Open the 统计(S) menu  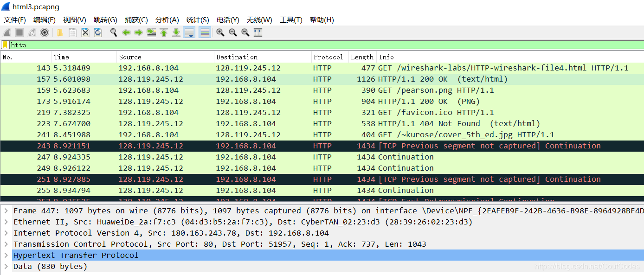click(x=198, y=20)
